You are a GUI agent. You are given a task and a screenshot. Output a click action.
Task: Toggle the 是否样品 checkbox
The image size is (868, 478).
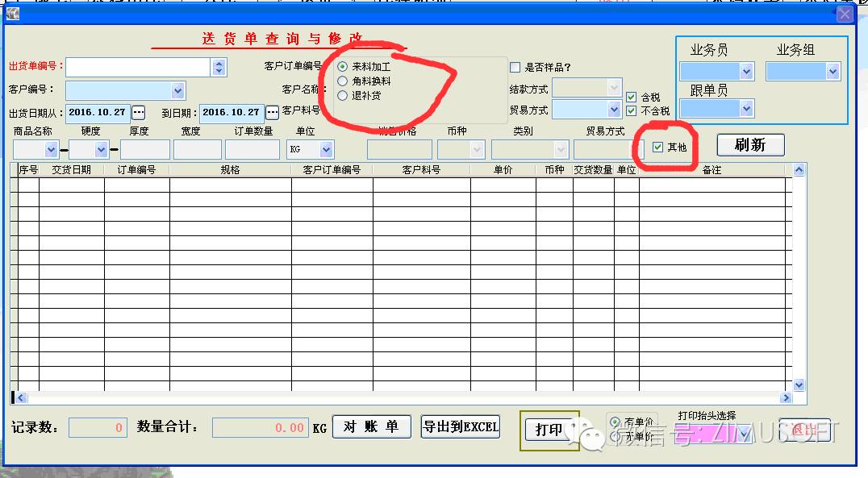pos(515,68)
